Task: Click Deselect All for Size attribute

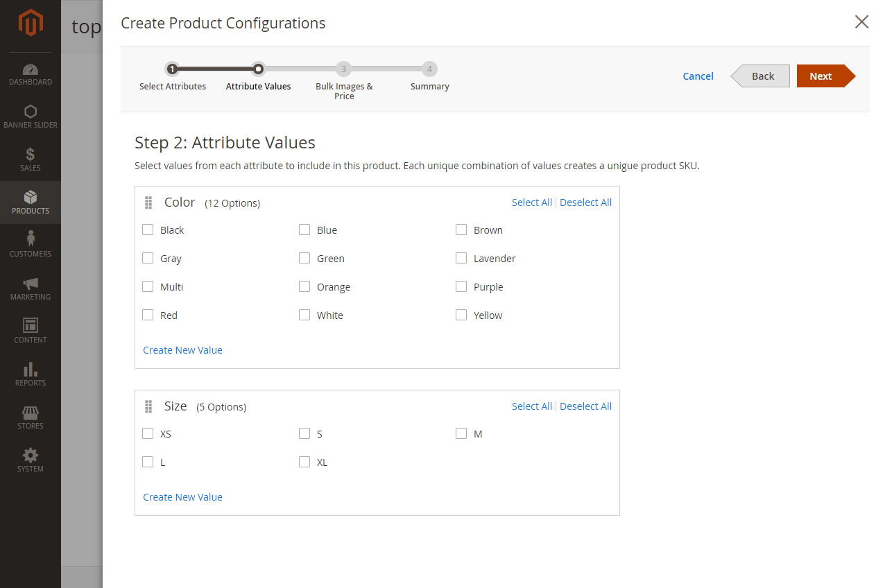Action: 585,406
